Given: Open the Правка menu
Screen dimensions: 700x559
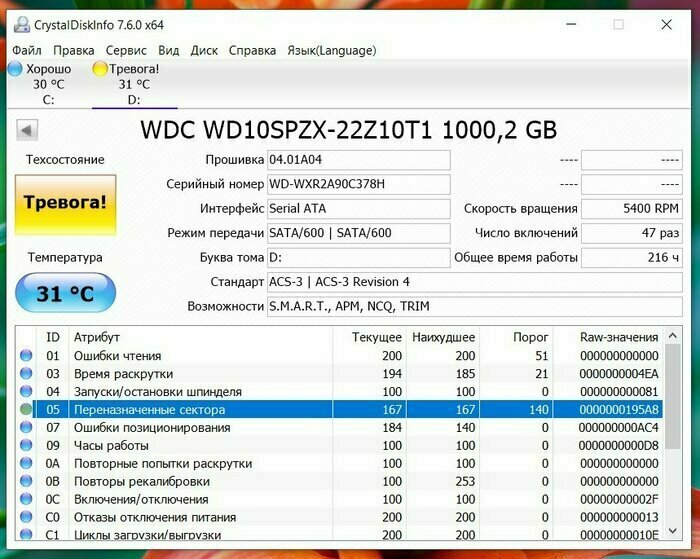Looking at the screenshot, I should 74,50.
